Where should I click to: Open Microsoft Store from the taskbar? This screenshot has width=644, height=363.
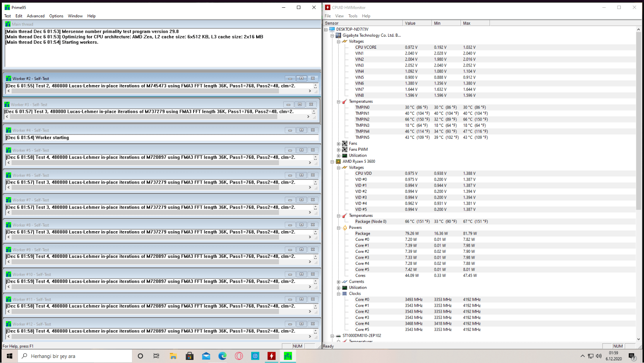(190, 356)
